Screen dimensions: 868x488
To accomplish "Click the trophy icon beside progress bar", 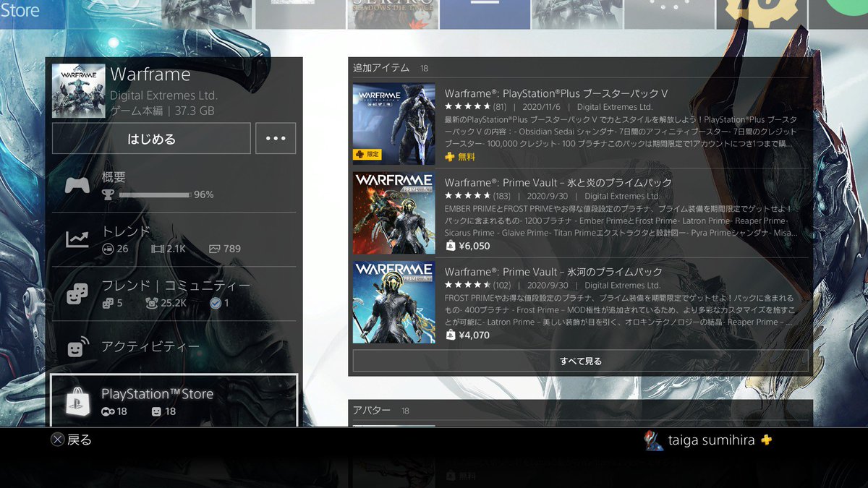I will (107, 194).
